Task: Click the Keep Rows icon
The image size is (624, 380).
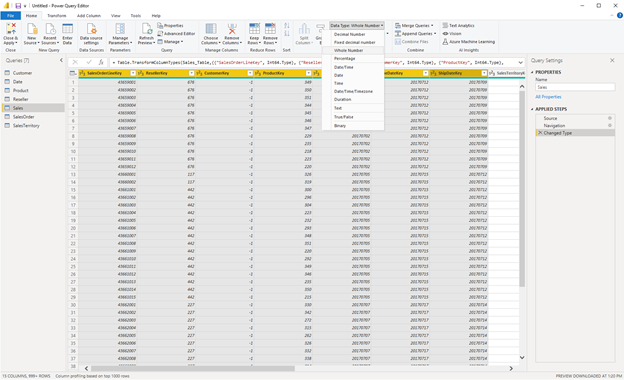Action: [x=254, y=29]
